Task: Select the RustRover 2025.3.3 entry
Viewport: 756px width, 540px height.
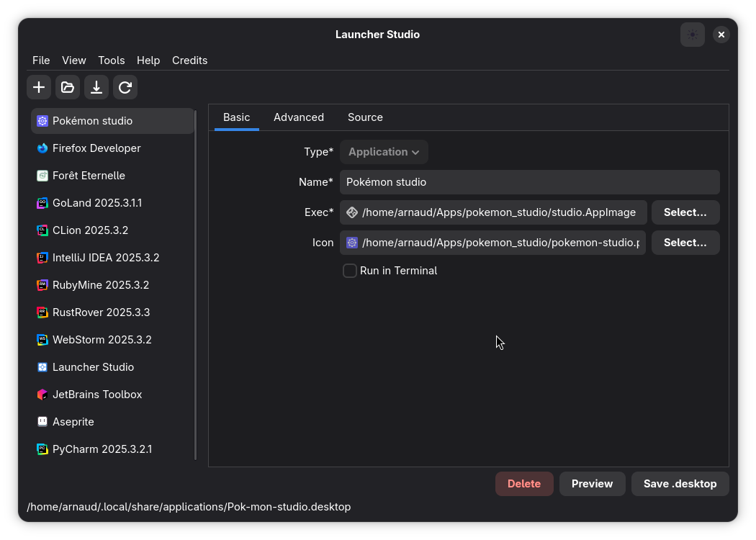Action: [102, 312]
